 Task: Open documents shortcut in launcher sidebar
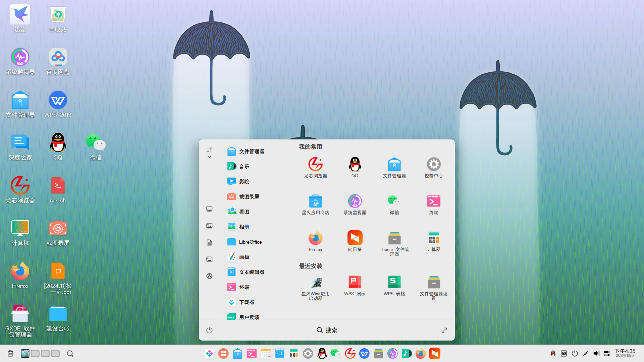pyautogui.click(x=209, y=242)
